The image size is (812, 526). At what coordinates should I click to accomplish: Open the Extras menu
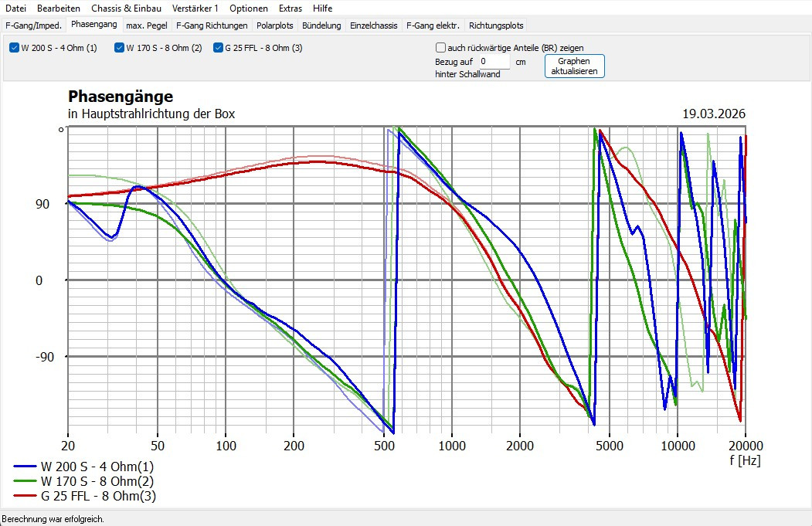point(290,8)
